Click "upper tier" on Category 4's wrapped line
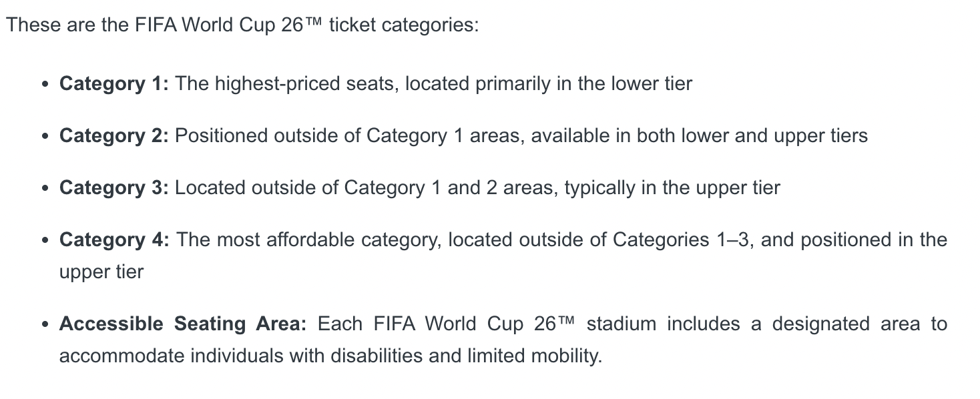The height and width of the screenshot is (399, 980). click(101, 272)
